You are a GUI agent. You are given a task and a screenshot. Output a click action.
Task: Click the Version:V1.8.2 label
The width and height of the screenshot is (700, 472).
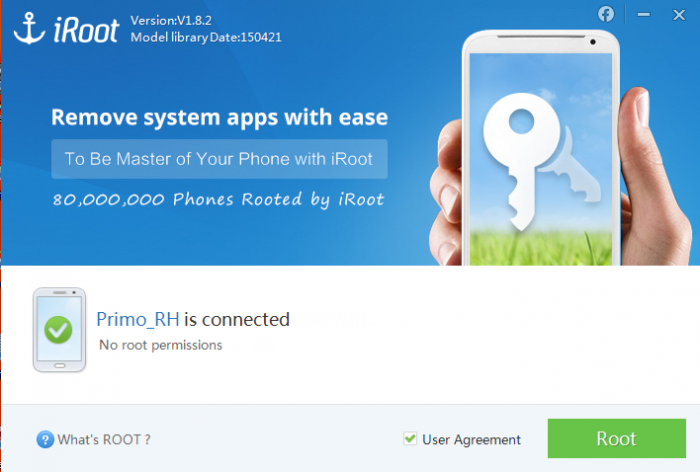pos(171,21)
